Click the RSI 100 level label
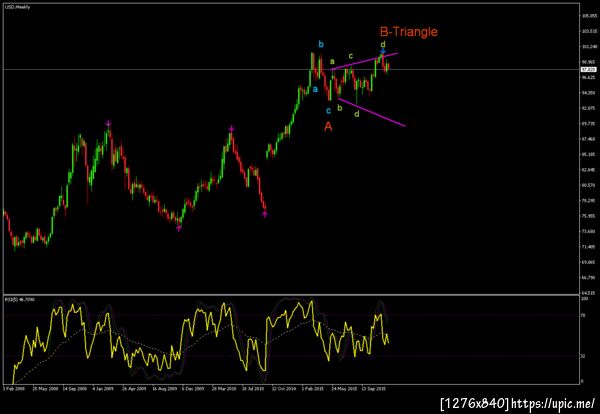 click(x=584, y=298)
